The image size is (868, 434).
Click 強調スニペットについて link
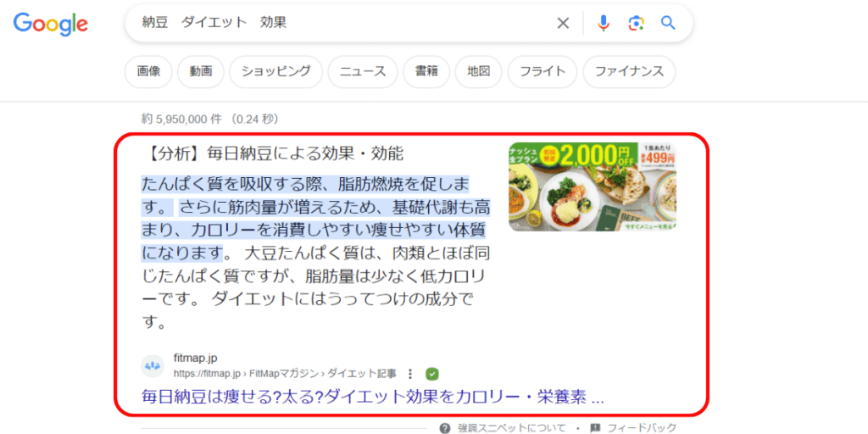[511, 428]
